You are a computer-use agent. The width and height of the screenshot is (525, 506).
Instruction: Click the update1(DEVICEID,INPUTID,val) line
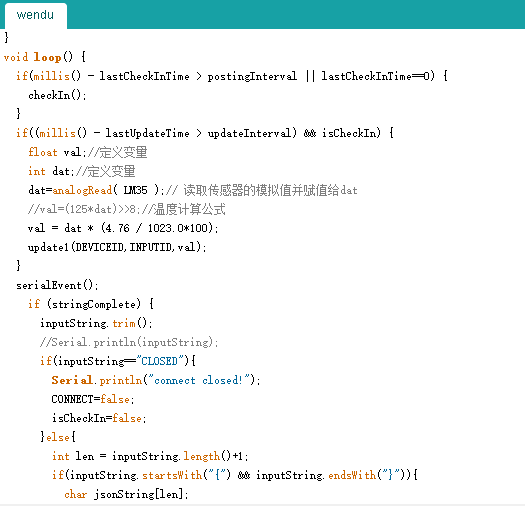coord(117,247)
